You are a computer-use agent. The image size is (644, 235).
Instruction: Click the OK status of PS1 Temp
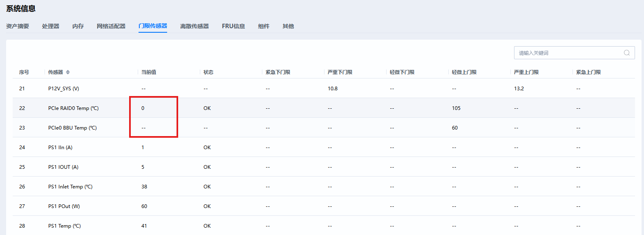pos(207,226)
